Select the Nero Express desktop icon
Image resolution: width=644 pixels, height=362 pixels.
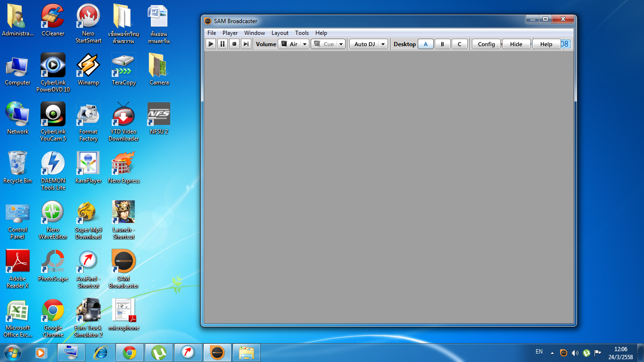point(124,168)
